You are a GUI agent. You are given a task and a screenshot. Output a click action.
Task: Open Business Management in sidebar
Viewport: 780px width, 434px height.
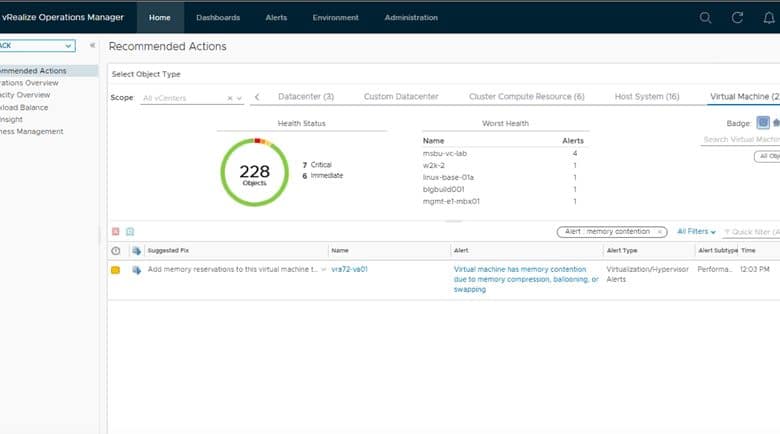pyautogui.click(x=31, y=131)
